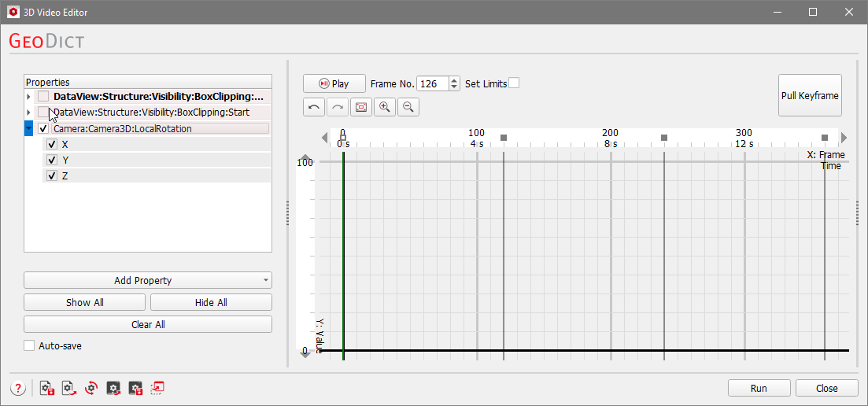Viewport: 868px width, 406px height.
Task: Open the Add Property dropdown
Action: point(148,280)
